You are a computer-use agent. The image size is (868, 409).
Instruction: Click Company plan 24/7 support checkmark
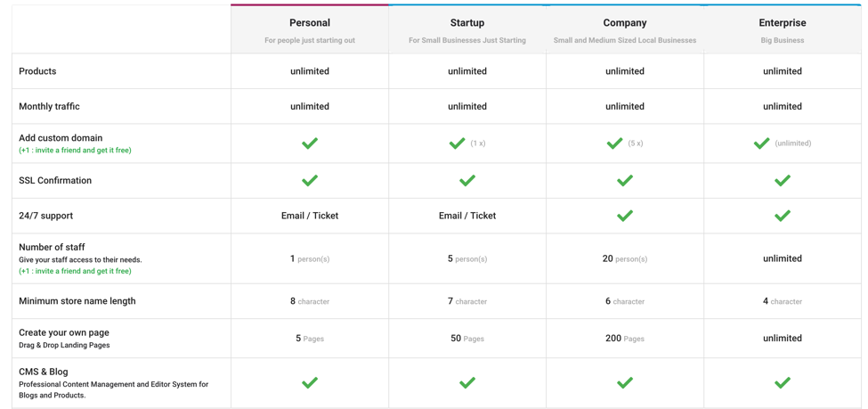click(625, 216)
